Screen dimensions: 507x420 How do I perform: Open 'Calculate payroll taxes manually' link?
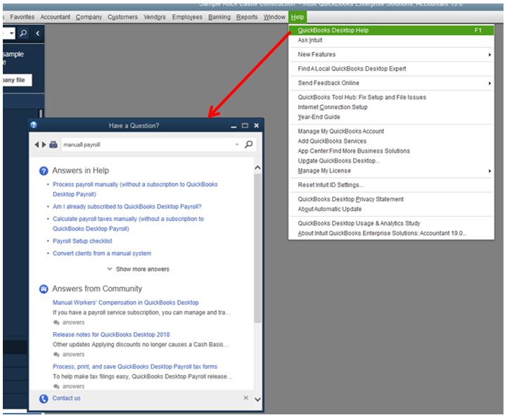click(x=129, y=224)
